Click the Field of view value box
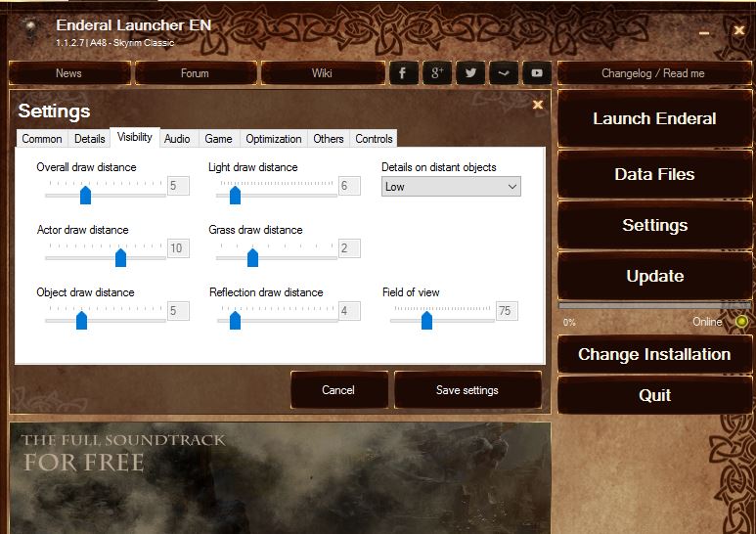 pos(507,311)
